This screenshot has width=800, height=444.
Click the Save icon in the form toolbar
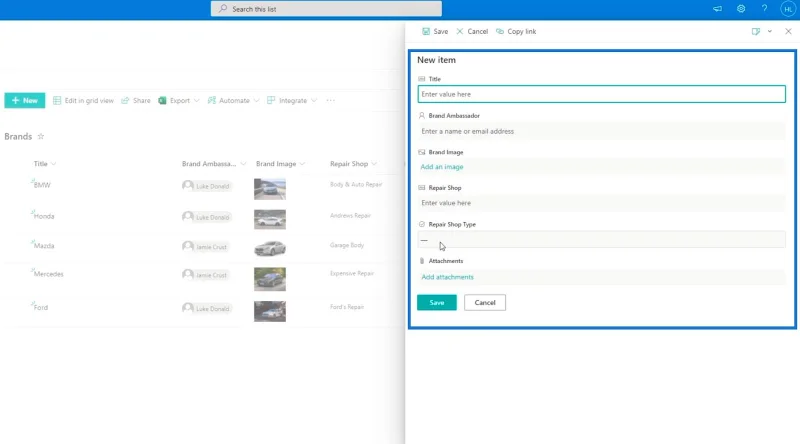[426, 31]
